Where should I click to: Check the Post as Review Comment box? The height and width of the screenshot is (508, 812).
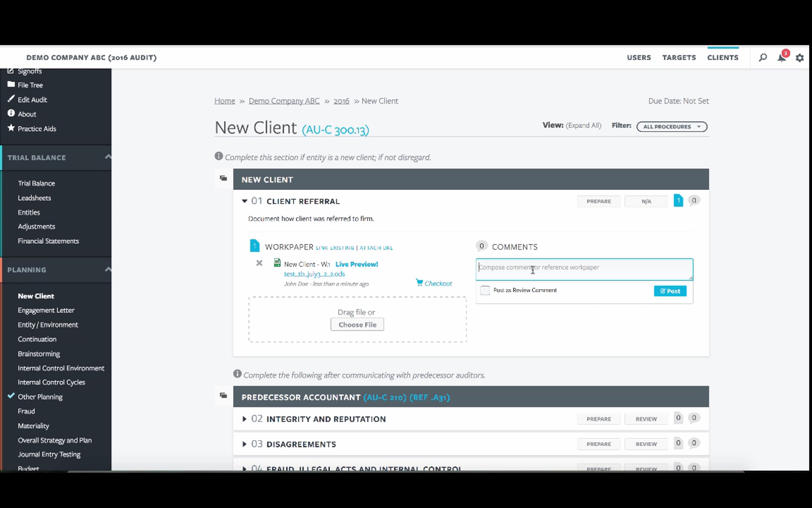(x=485, y=290)
